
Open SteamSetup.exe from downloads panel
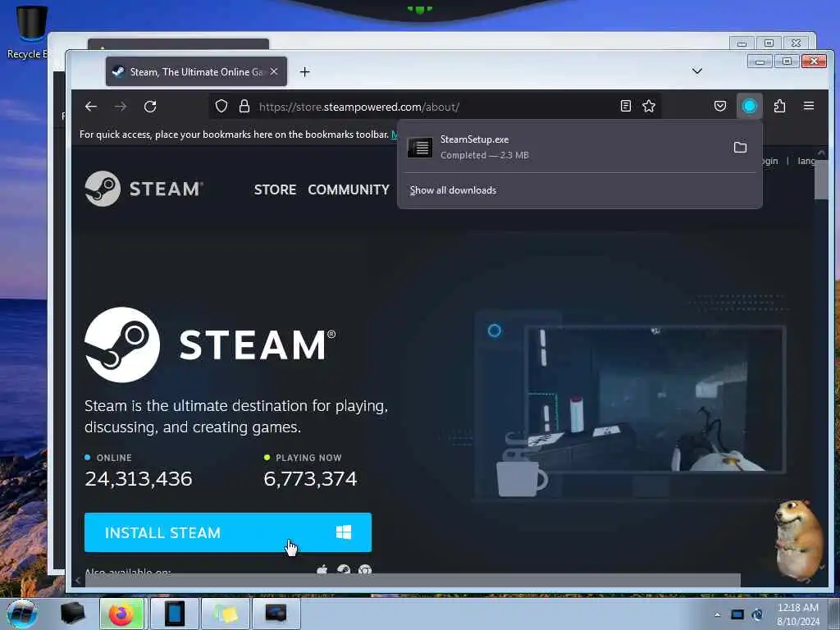point(563,147)
